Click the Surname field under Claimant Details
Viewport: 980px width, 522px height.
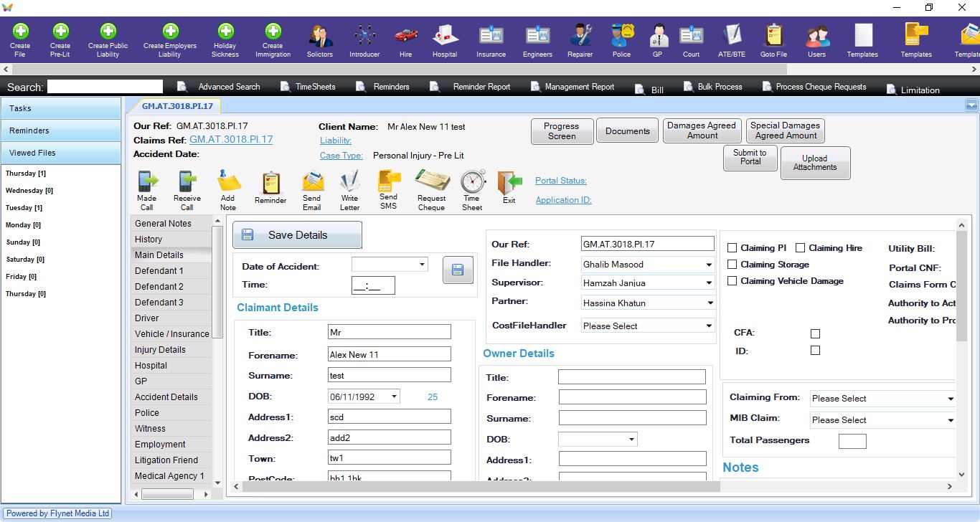pos(390,375)
